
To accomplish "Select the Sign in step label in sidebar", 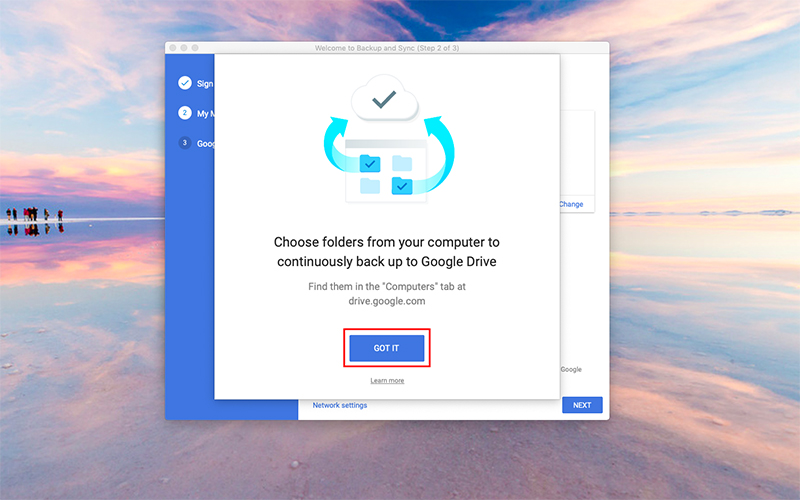I will click(205, 84).
